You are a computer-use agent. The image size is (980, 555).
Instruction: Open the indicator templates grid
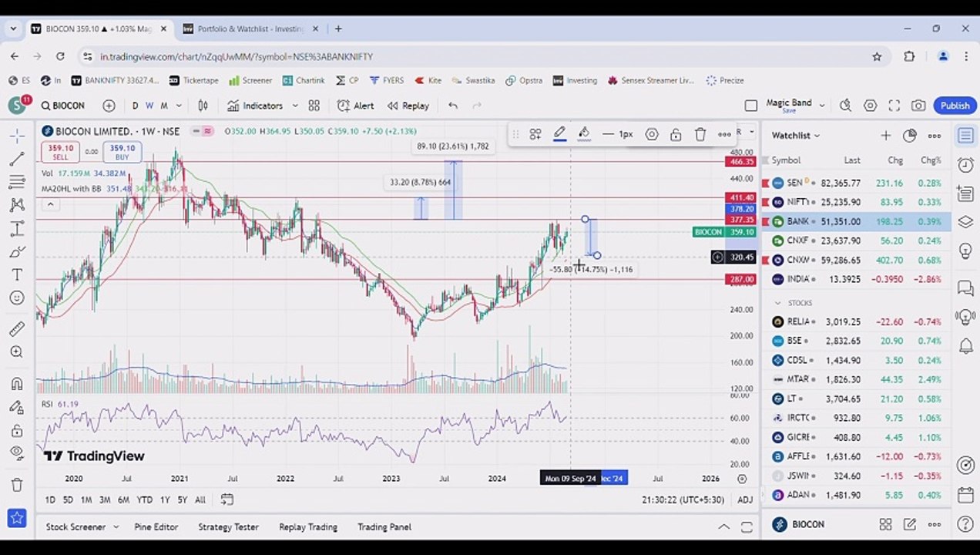pos(314,106)
